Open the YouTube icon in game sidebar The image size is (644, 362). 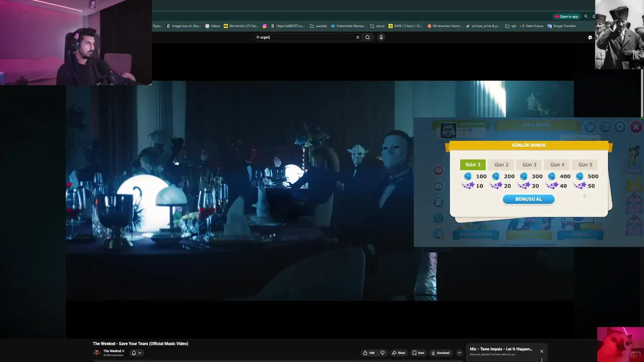point(438,170)
